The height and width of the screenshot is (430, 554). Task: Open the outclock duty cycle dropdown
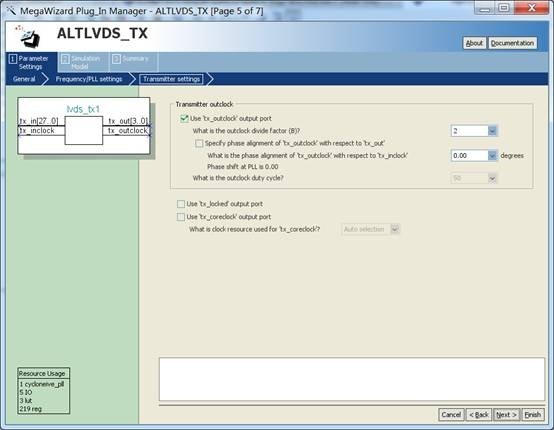(492, 178)
